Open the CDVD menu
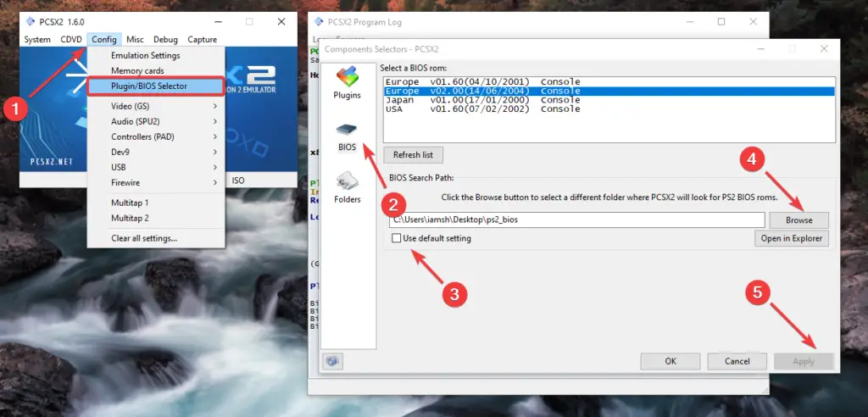 click(x=71, y=39)
